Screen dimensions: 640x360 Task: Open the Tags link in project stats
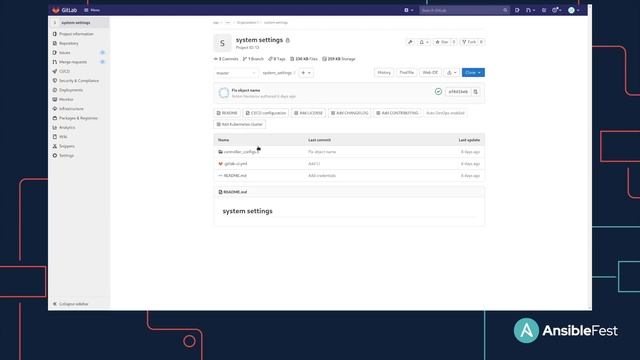(x=277, y=59)
